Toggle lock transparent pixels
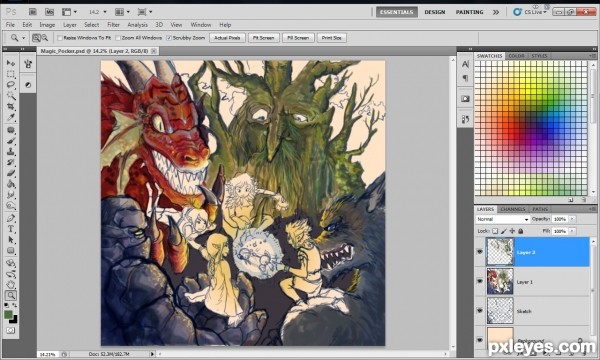Viewport: 600px width, 360px height. 495,231
